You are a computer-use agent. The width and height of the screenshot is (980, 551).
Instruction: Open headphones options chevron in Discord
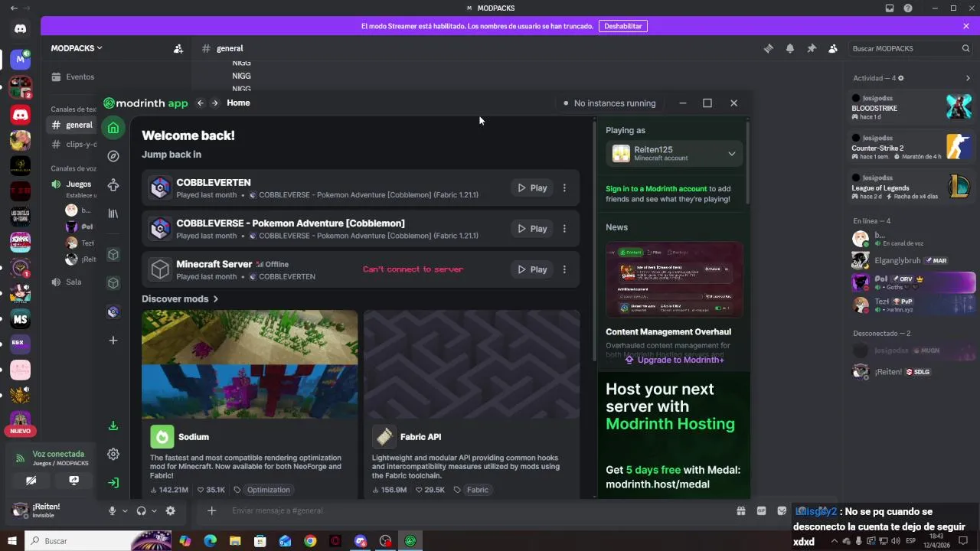coord(154,510)
